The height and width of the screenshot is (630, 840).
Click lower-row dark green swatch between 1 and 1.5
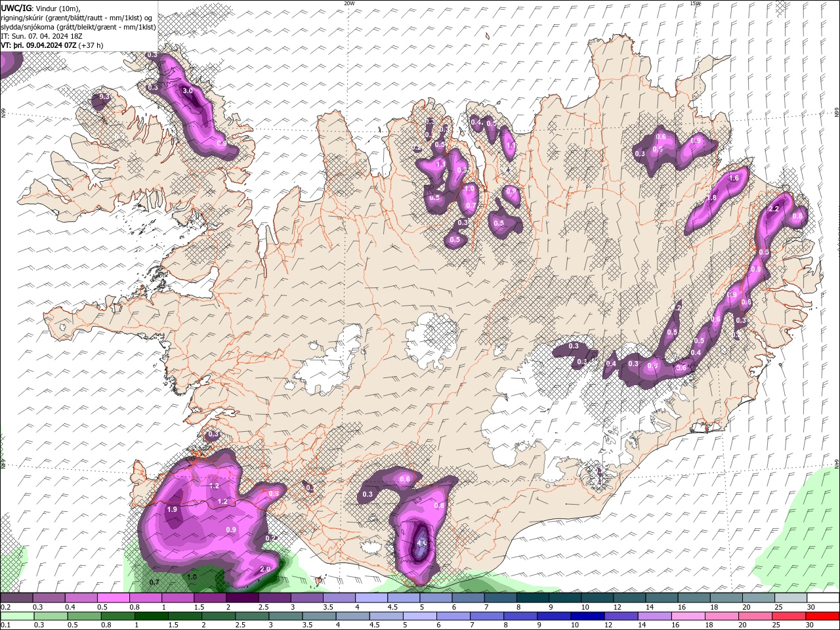(x=152, y=616)
